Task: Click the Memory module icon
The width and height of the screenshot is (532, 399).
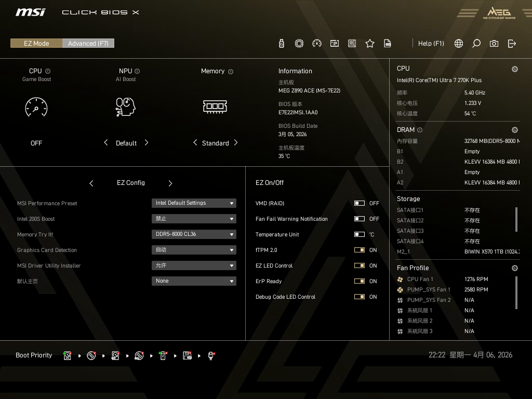Action: click(215, 107)
